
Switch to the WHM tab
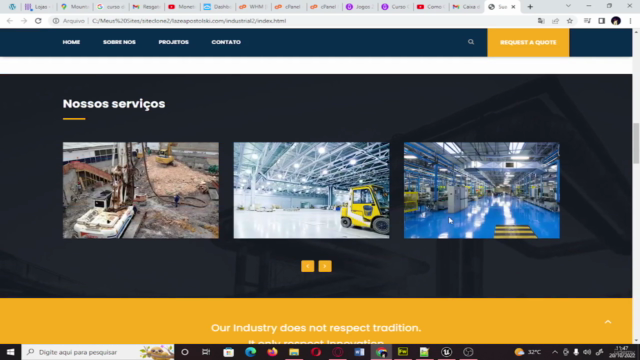(253, 7)
